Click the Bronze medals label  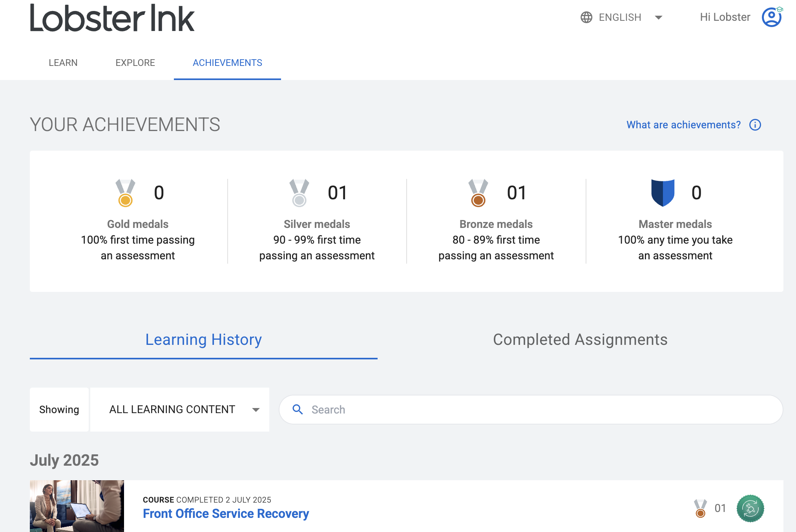(496, 224)
